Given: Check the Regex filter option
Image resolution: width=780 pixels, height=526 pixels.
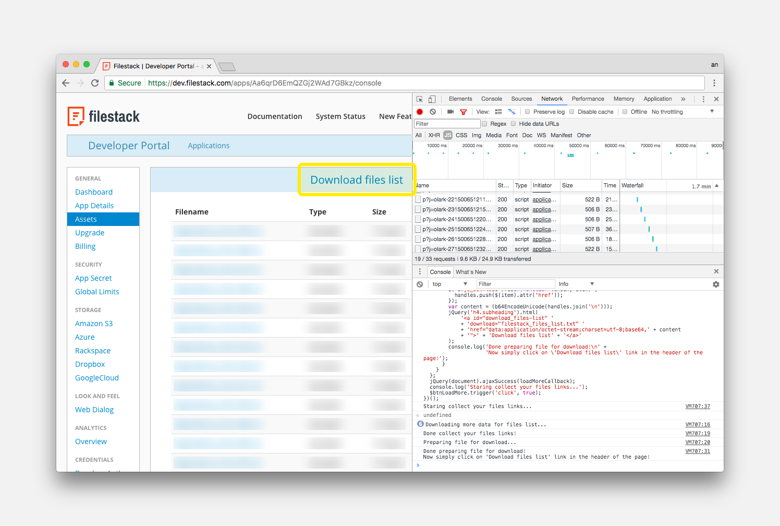Looking at the screenshot, I should [x=485, y=124].
